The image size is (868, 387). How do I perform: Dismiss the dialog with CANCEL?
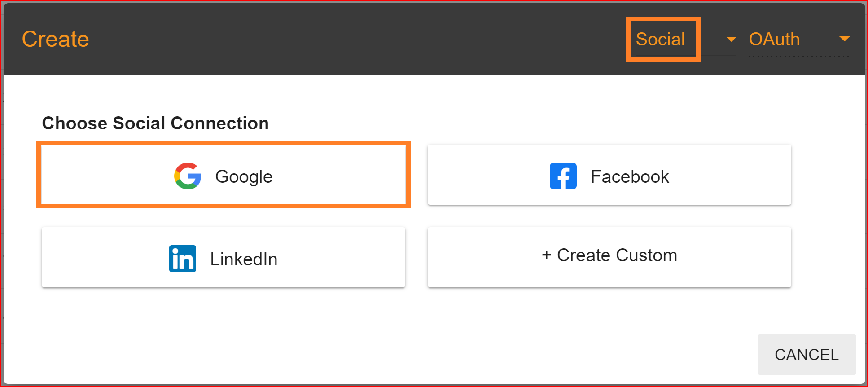[807, 354]
